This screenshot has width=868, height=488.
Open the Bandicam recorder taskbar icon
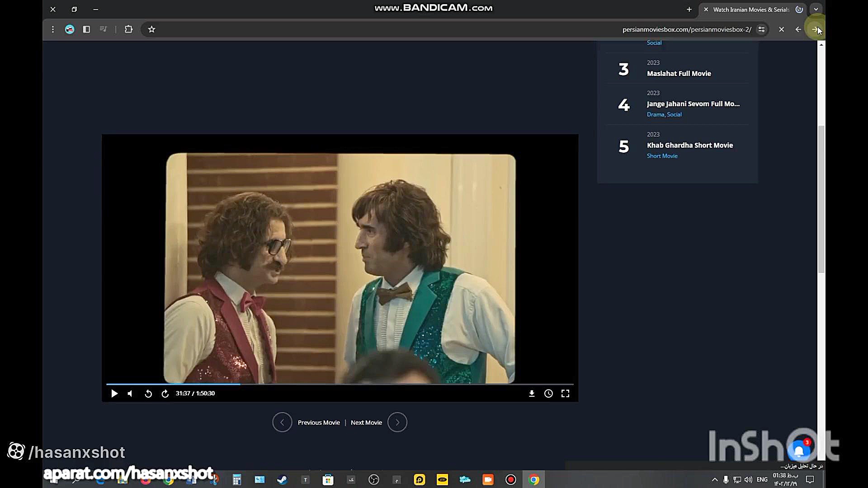(x=511, y=480)
